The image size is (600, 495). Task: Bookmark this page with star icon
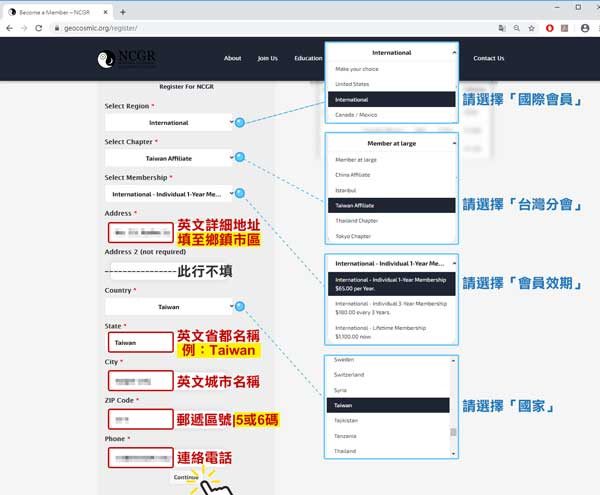pos(532,28)
